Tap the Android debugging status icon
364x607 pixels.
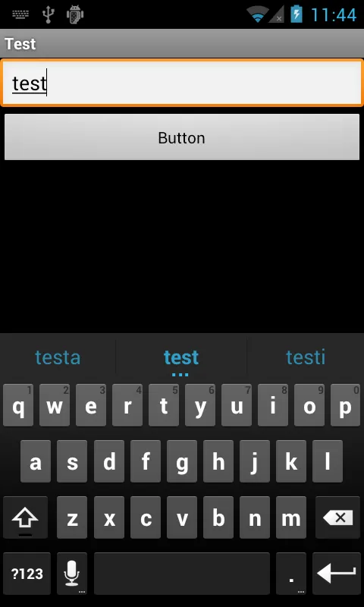click(x=75, y=14)
